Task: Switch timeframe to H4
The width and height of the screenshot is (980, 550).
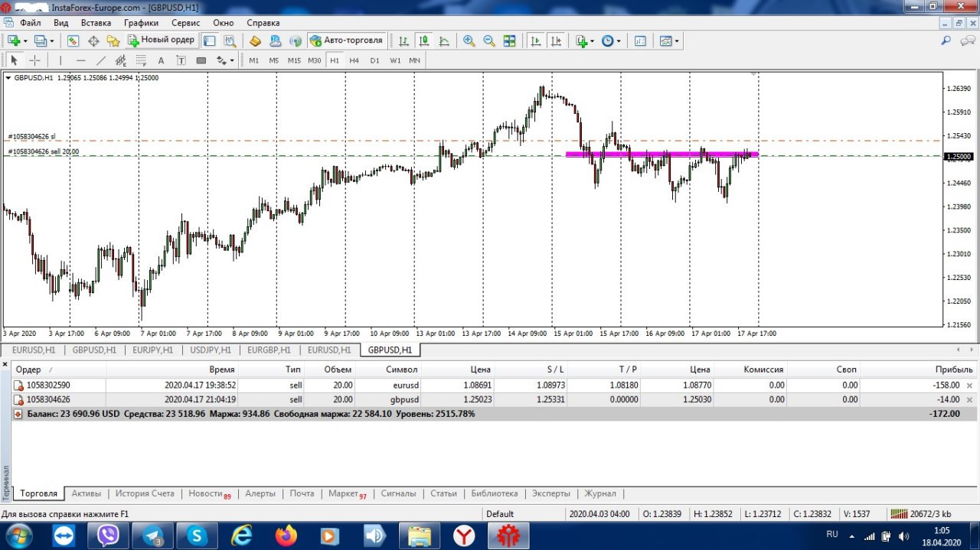Action: (354, 60)
